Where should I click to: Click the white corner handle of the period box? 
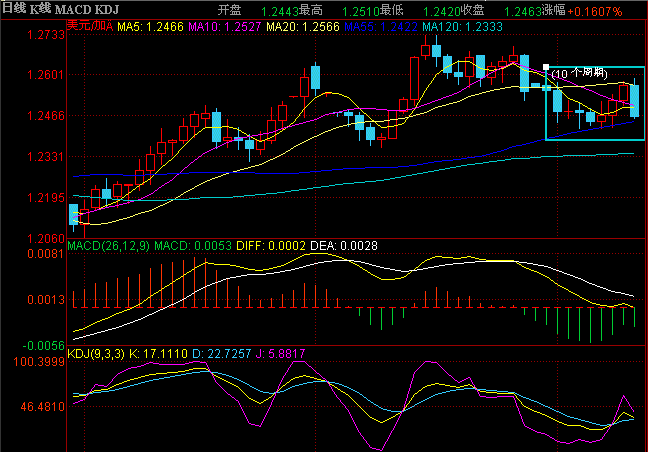pos(546,67)
